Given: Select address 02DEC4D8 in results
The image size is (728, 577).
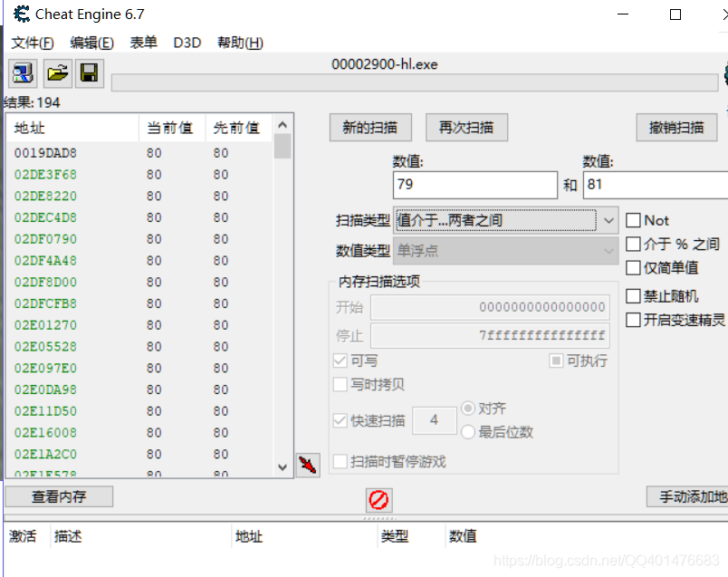Looking at the screenshot, I should pyautogui.click(x=45, y=217).
